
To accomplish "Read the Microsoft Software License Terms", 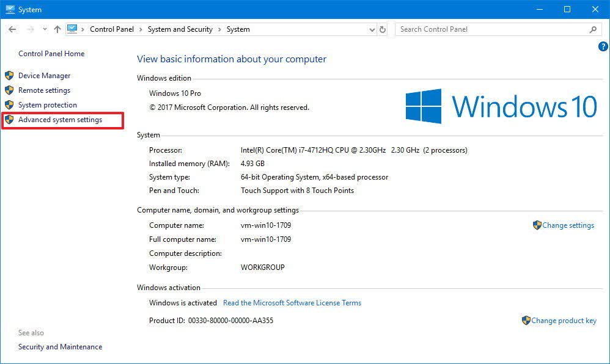I will coord(292,302).
